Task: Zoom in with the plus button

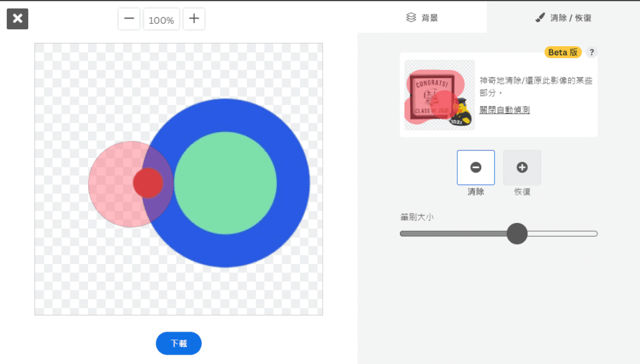Action: [x=194, y=19]
